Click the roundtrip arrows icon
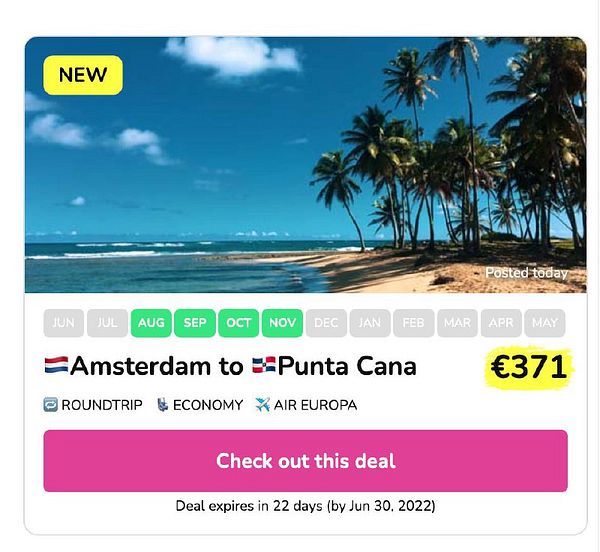The image size is (600, 552). tap(51, 405)
